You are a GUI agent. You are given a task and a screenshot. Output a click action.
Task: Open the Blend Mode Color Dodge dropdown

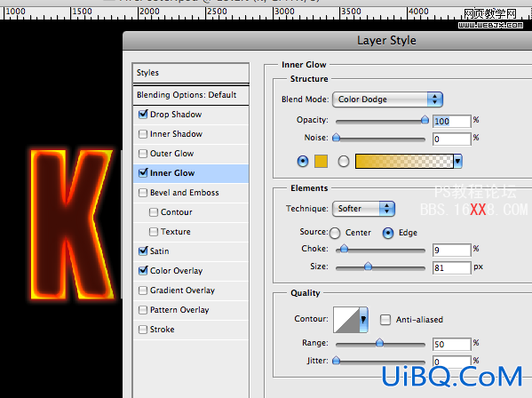coord(387,99)
